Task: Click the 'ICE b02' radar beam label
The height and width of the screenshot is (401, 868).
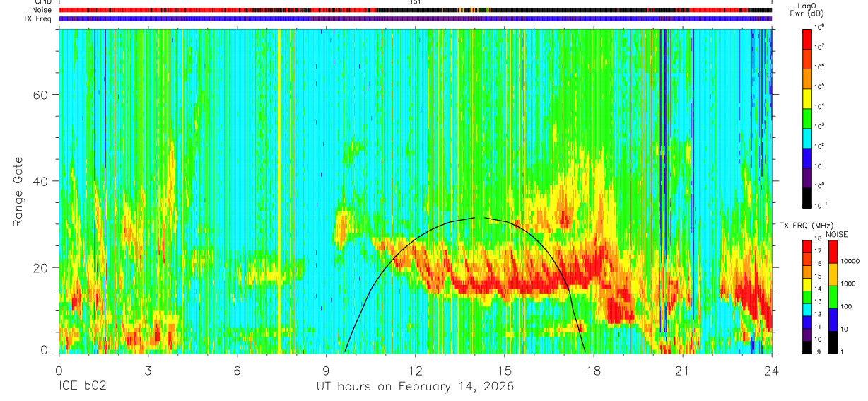Action: (83, 387)
